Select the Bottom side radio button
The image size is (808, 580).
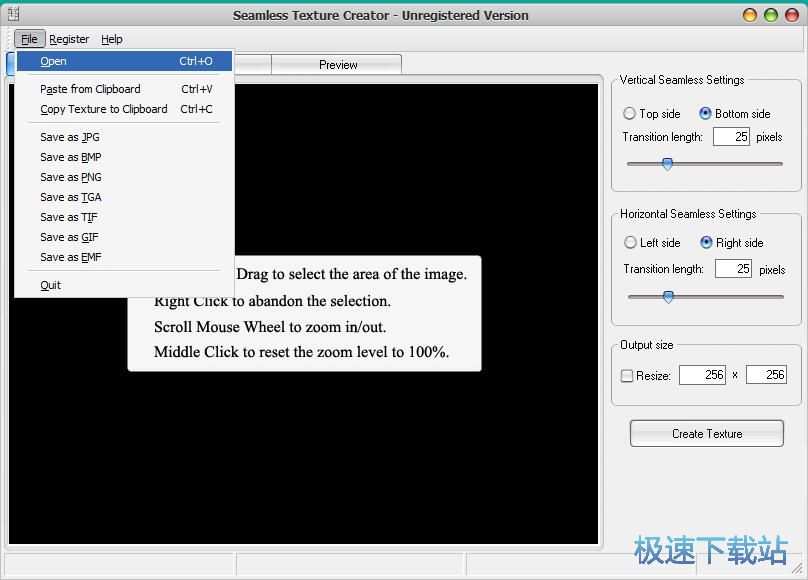705,114
